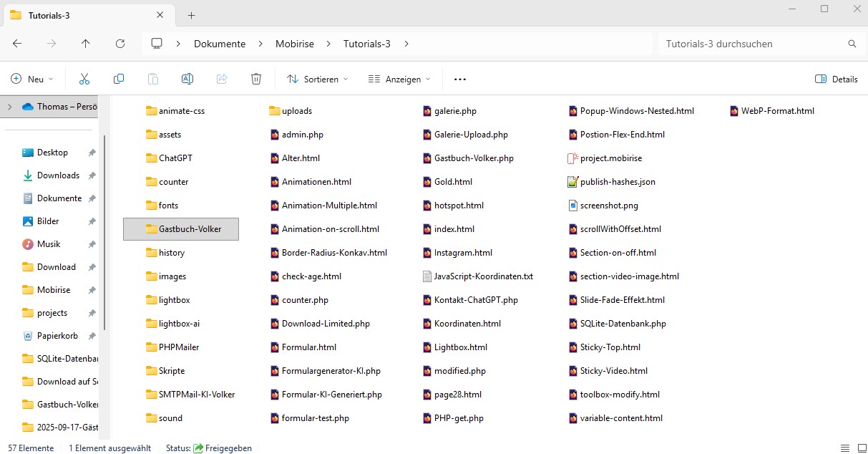The width and height of the screenshot is (868, 454).
Task: Open Downloads in the sidebar
Action: (x=58, y=175)
